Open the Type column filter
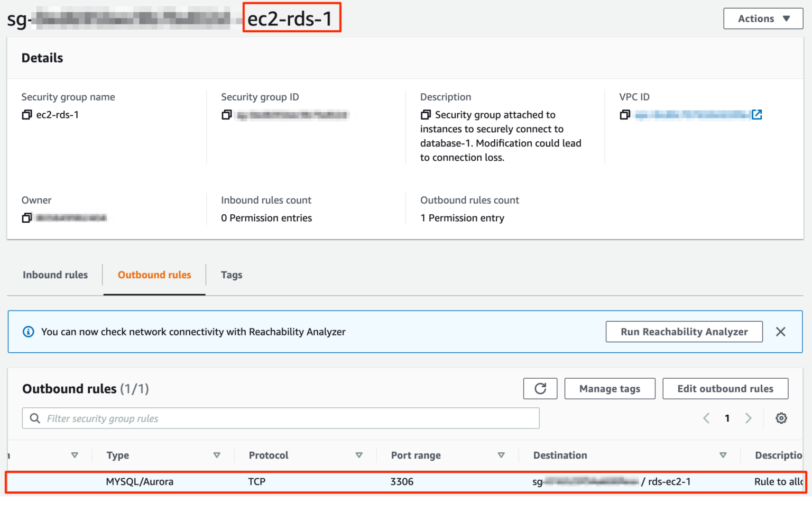 point(217,454)
